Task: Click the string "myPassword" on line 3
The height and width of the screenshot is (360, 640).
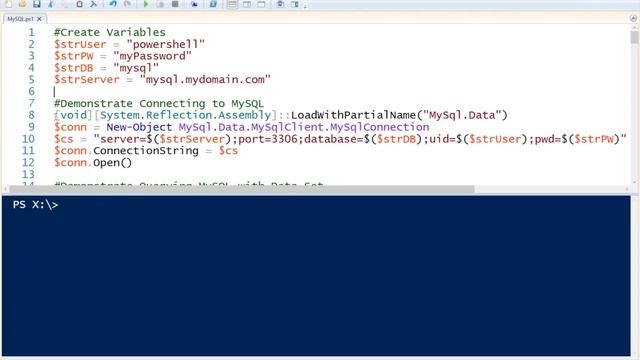Action: pos(153,56)
